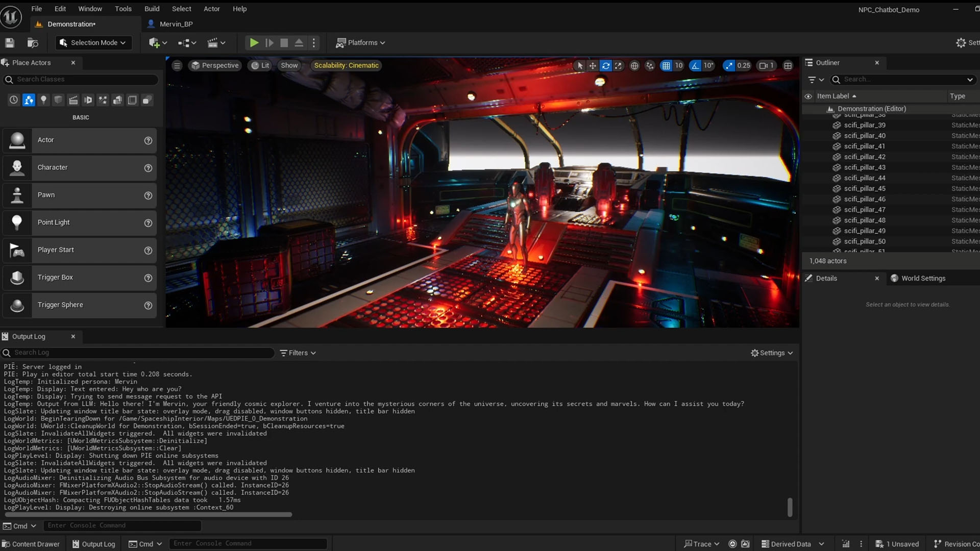Screen dimensions: 980x551
Task: Select the Visual Effects sparkles category icon
Action: click(103, 100)
